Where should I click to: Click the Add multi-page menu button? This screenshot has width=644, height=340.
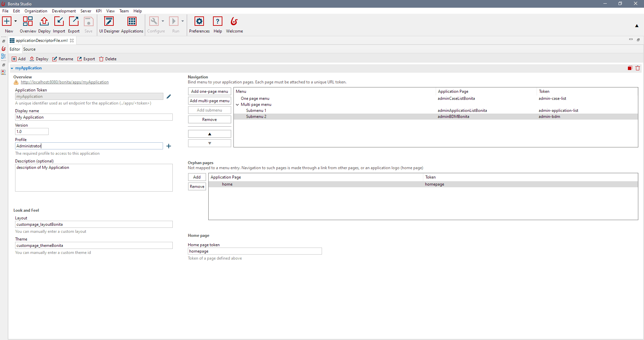[209, 100]
